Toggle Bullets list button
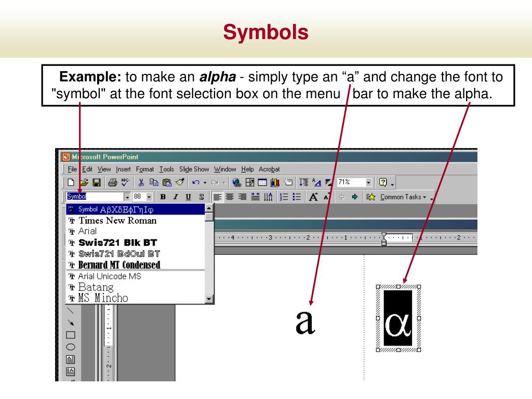This screenshot has height=399, width=532. click(x=297, y=197)
